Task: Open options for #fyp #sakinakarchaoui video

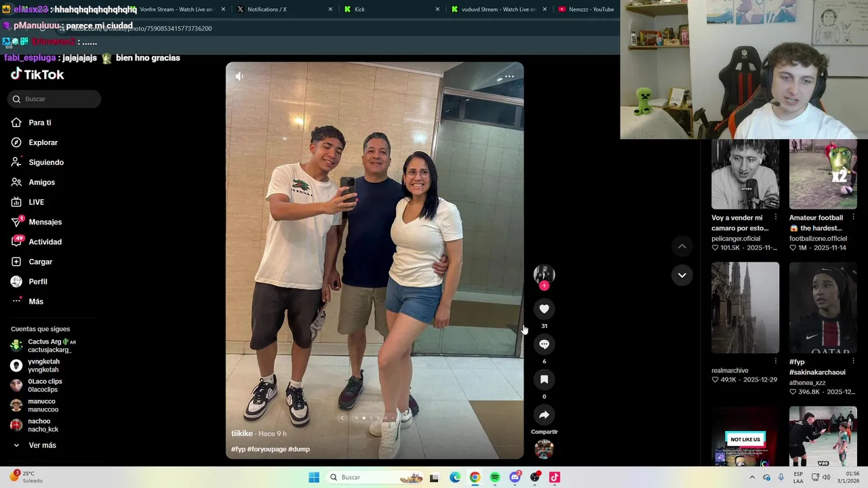Action: 853,361
